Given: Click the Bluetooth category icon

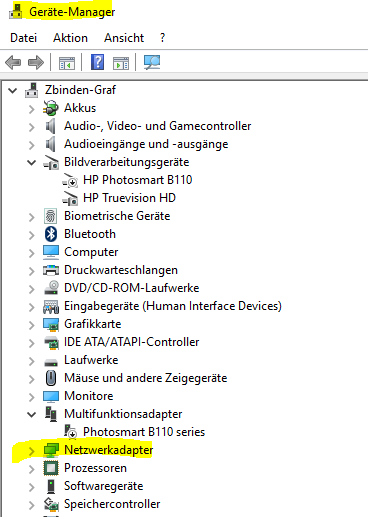Looking at the screenshot, I should (x=51, y=234).
